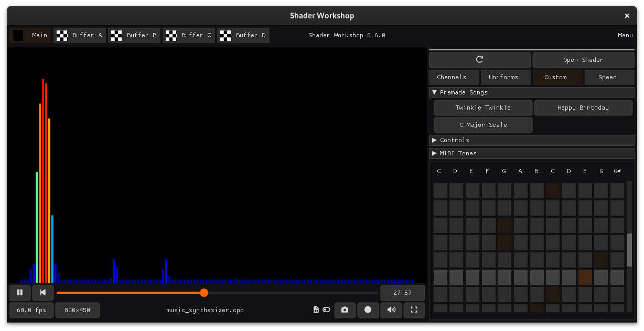This screenshot has height=331, width=644.
Task: Switch to the Buffer C tab label
Action: pyautogui.click(x=196, y=35)
